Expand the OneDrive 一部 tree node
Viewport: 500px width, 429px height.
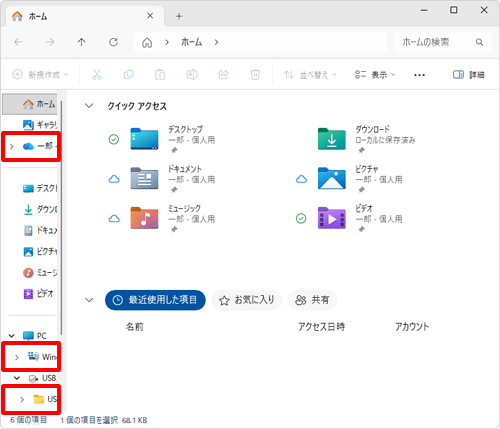11,146
